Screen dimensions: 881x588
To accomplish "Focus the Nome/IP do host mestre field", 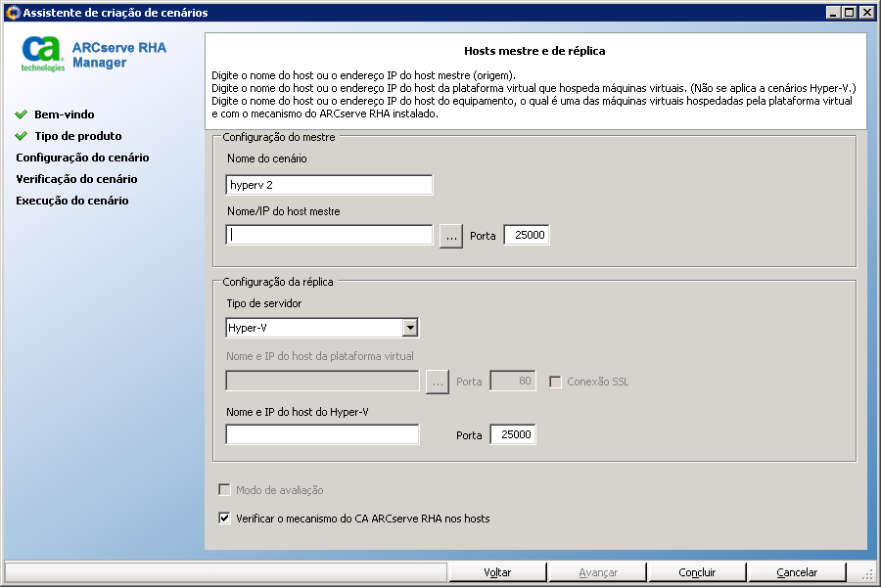I will tap(329, 235).
